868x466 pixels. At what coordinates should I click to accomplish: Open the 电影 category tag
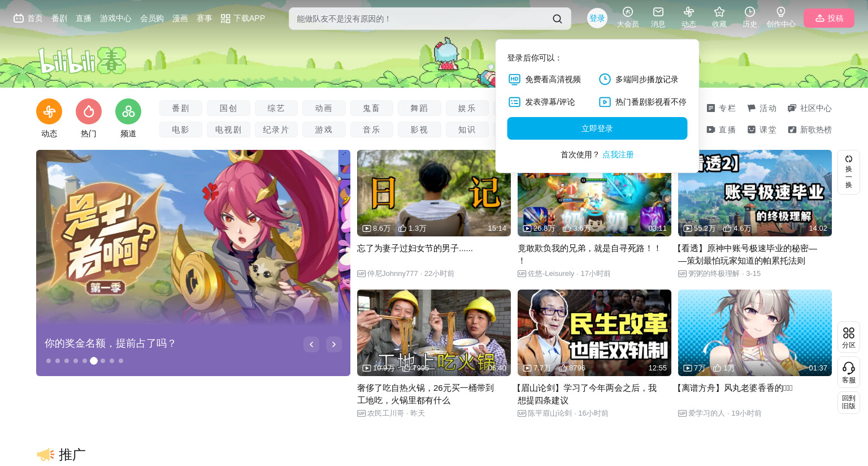[x=181, y=130]
